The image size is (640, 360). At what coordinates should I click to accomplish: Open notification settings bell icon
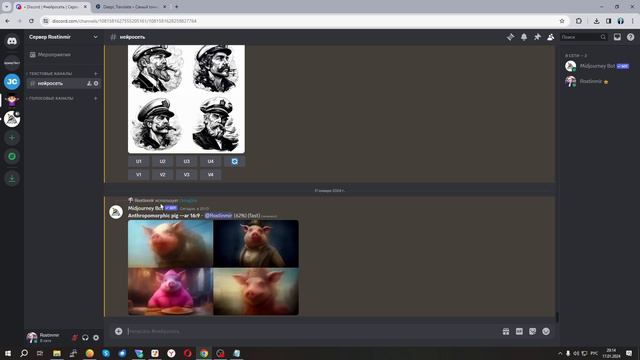[524, 37]
